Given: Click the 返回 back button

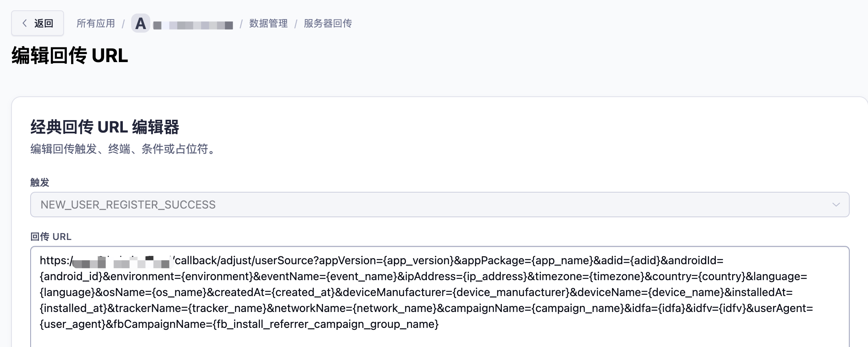Looking at the screenshot, I should tap(37, 23).
